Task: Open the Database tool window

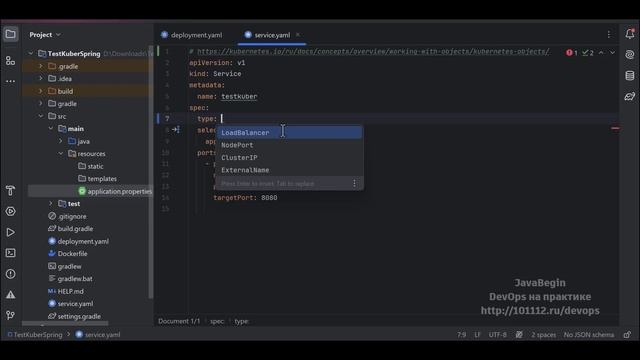Action: click(x=630, y=76)
